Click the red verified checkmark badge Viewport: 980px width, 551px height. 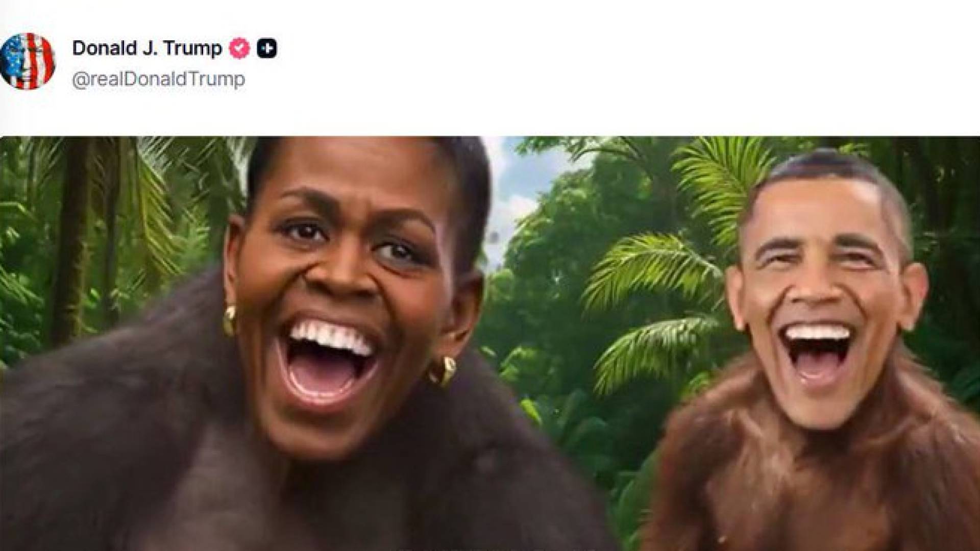[239, 48]
